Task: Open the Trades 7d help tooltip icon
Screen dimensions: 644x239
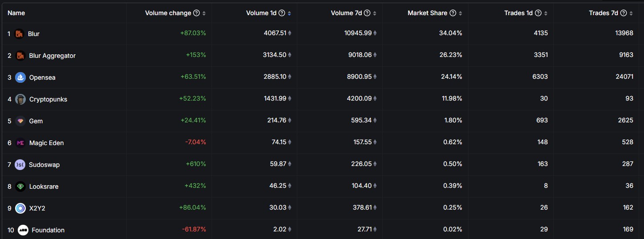Action: (x=624, y=13)
